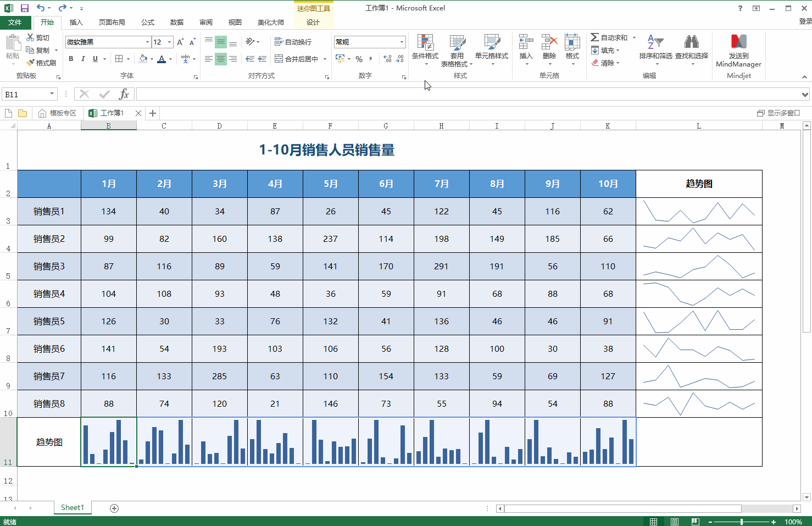Undo the last action
The width and height of the screenshot is (812, 526).
point(41,8)
